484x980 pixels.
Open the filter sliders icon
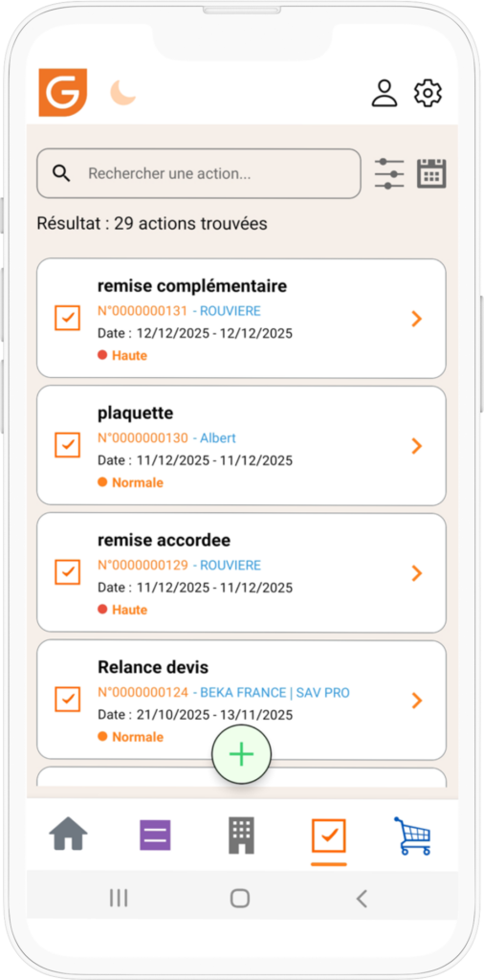point(389,174)
